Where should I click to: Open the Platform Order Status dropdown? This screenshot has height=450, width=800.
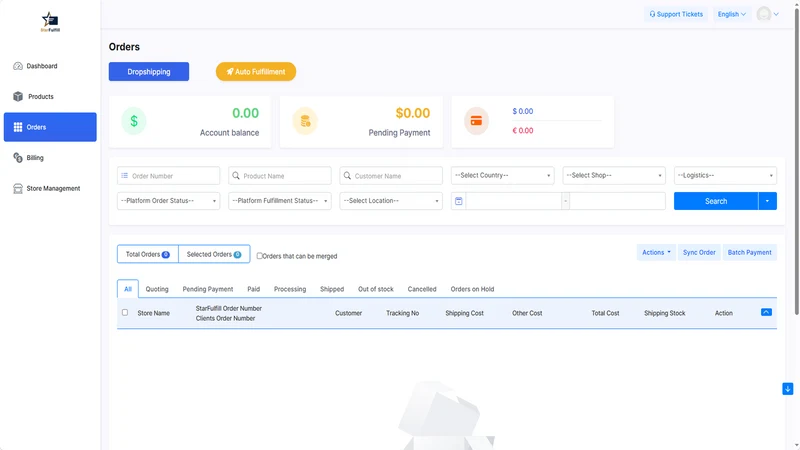point(168,201)
